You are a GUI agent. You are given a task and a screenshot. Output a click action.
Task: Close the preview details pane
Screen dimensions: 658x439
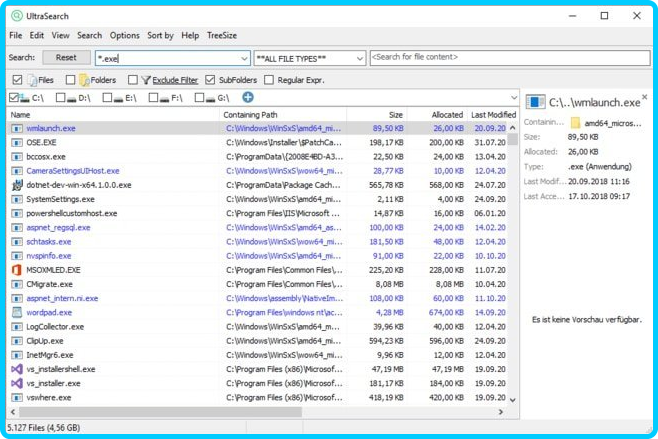(x=645, y=97)
